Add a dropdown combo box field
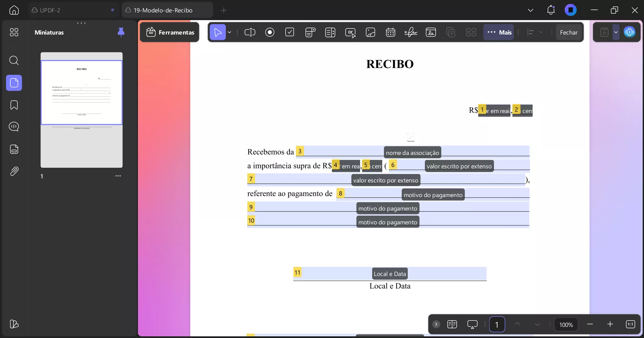This screenshot has width=644, height=338. click(310, 32)
